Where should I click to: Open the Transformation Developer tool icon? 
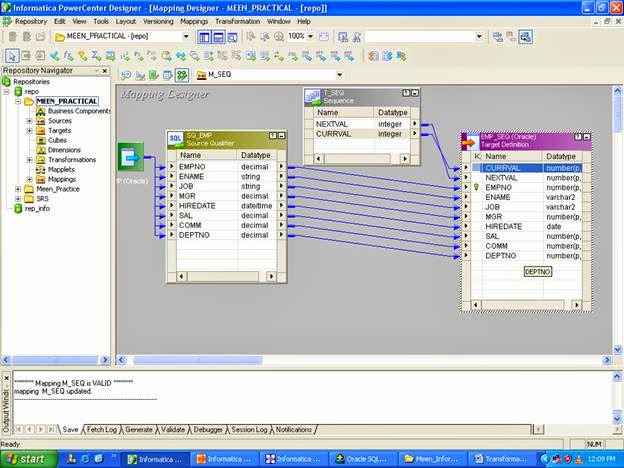tap(154, 75)
